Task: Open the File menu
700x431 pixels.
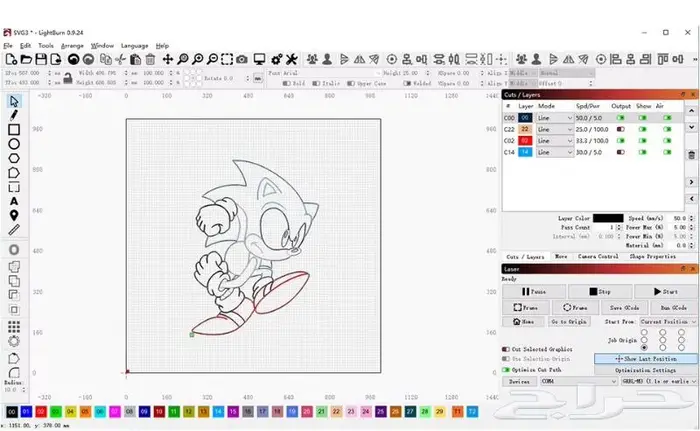Action: coord(8,46)
